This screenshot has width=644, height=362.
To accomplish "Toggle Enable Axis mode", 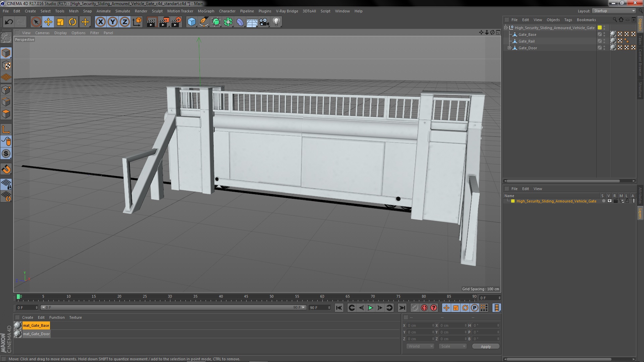I will pos(6,129).
